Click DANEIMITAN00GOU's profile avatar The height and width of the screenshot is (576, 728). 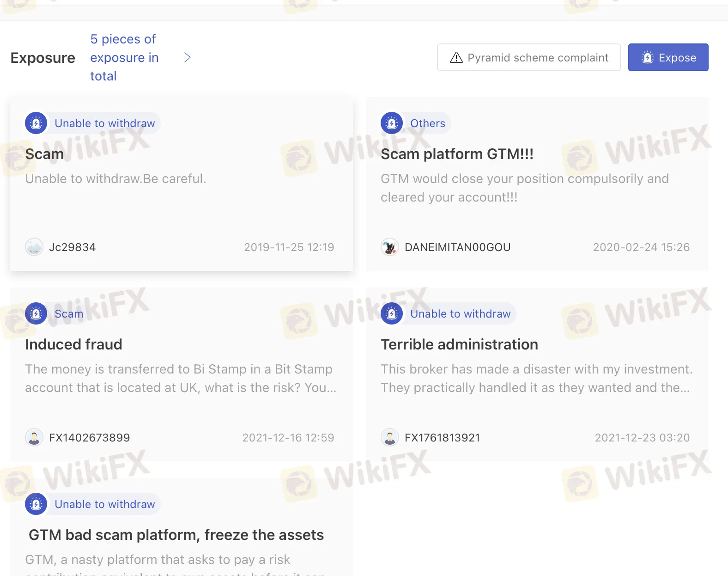point(390,247)
